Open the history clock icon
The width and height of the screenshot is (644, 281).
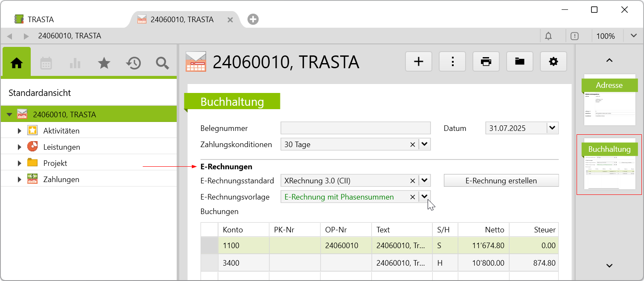click(133, 63)
